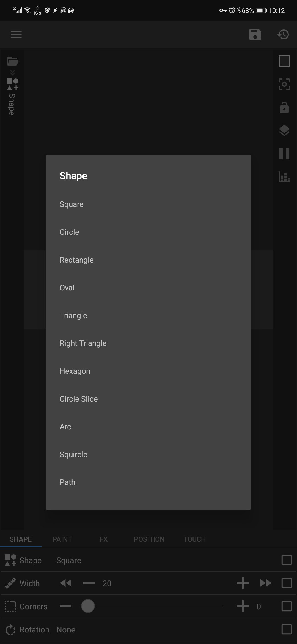
Task: Open the layers stack icon
Action: pyautogui.click(x=284, y=130)
